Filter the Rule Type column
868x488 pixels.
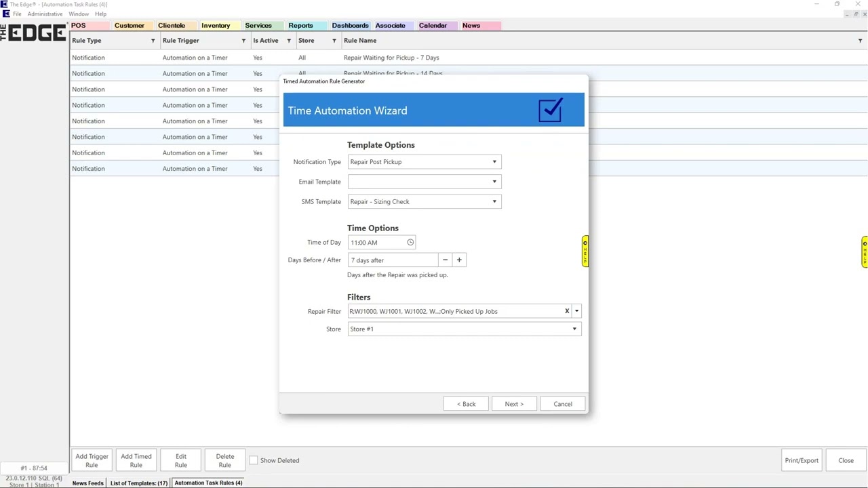pyautogui.click(x=153, y=41)
